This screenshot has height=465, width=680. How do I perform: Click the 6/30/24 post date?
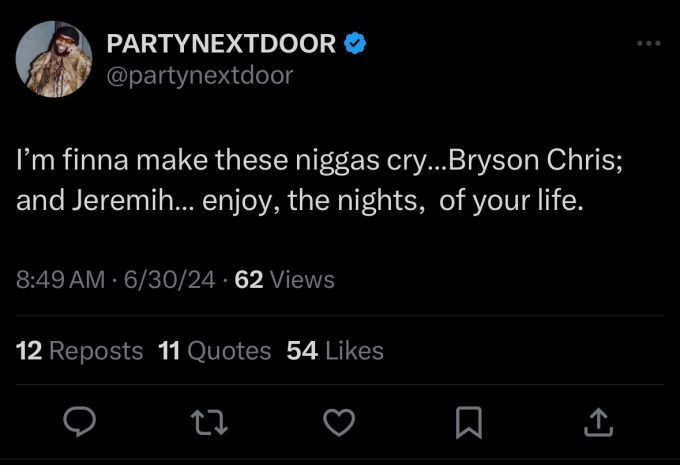coord(170,279)
